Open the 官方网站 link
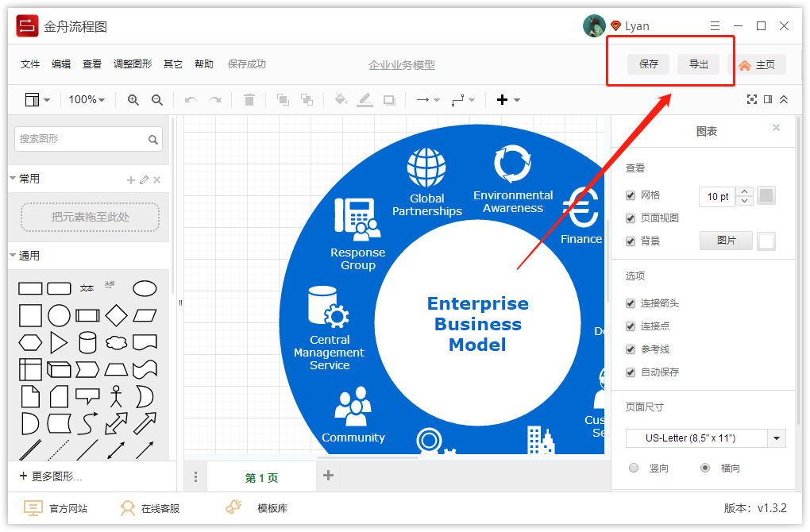 [x=56, y=508]
